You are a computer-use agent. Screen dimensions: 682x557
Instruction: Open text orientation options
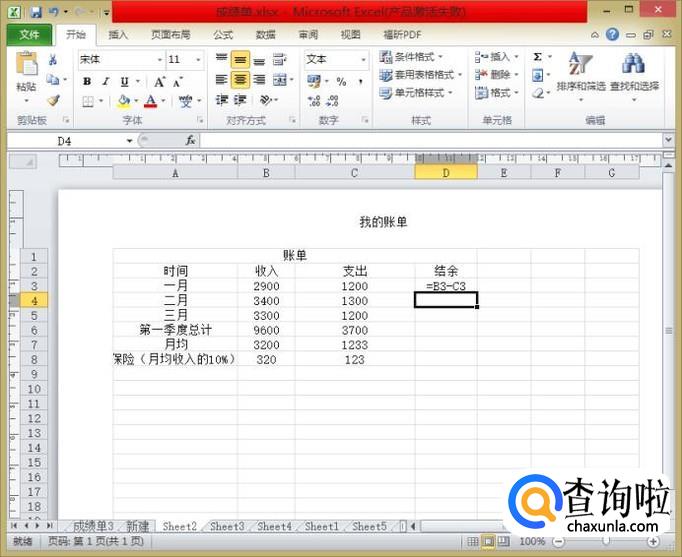(266, 100)
